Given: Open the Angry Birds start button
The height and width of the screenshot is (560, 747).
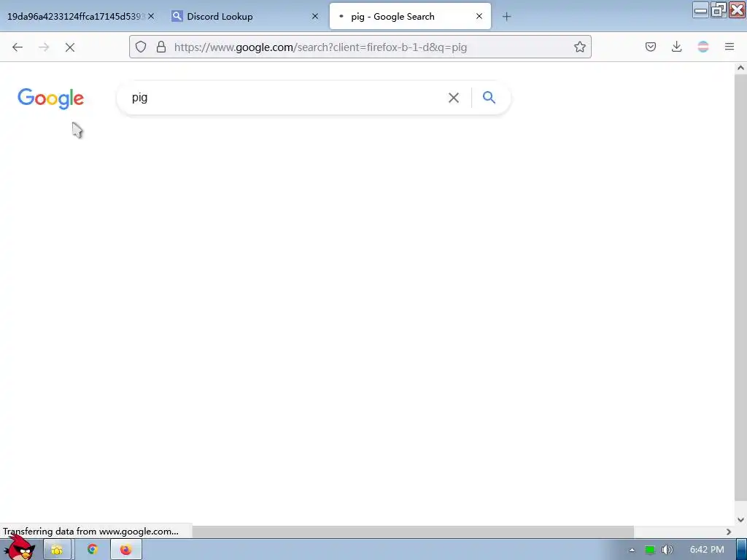Looking at the screenshot, I should [x=19, y=548].
